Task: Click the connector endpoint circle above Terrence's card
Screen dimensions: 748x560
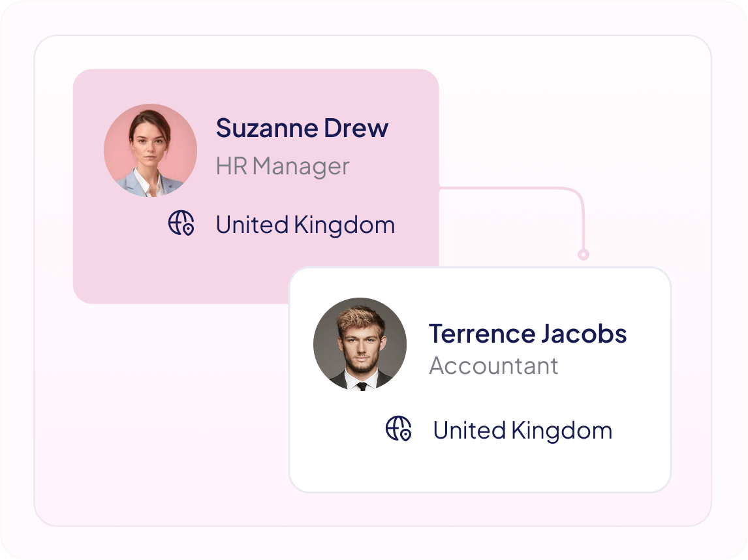Action: coord(584,255)
